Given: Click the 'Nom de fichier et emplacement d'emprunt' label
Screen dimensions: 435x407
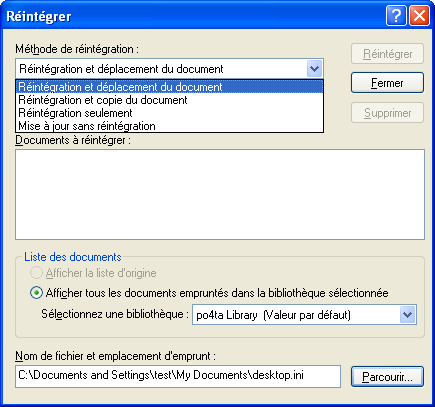Looking at the screenshot, I should tap(115, 356).
